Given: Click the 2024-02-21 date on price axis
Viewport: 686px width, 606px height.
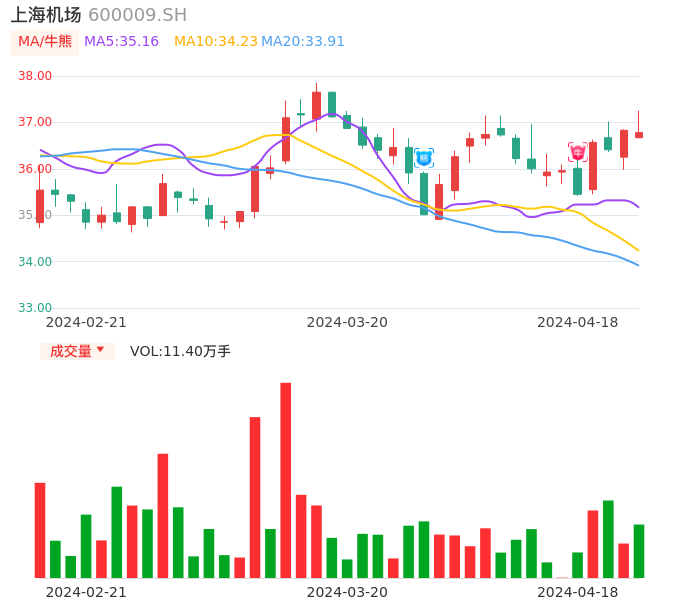Looking at the screenshot, I should [86, 322].
